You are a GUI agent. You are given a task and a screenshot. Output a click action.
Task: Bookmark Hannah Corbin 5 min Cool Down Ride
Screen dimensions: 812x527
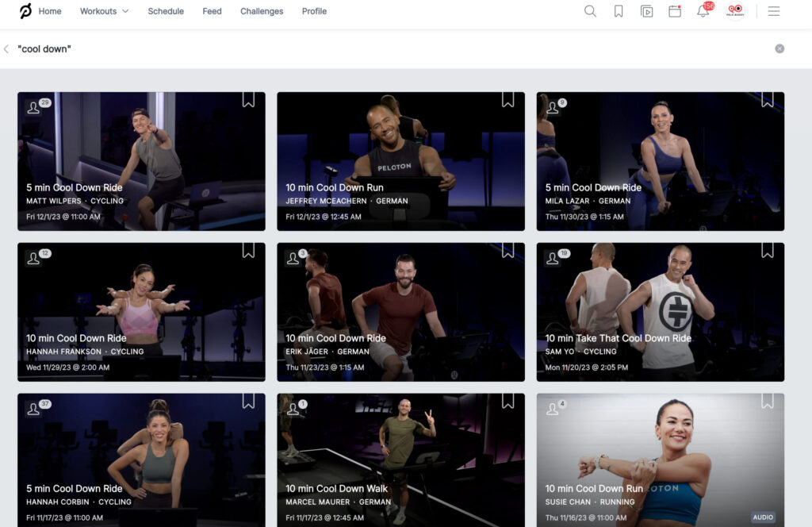pyautogui.click(x=248, y=401)
